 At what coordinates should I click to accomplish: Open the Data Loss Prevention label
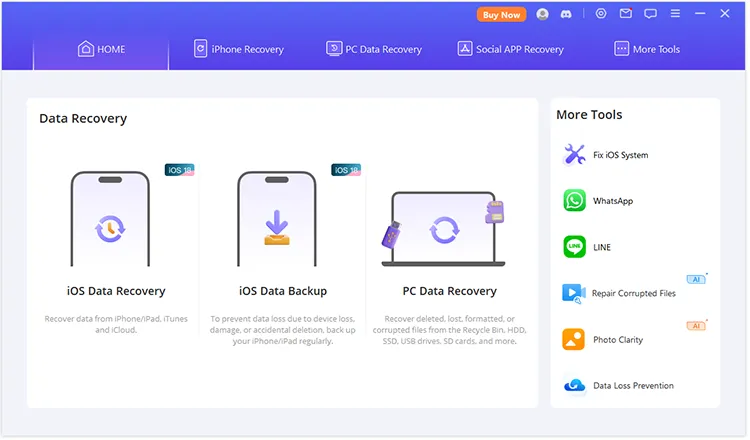coord(633,385)
